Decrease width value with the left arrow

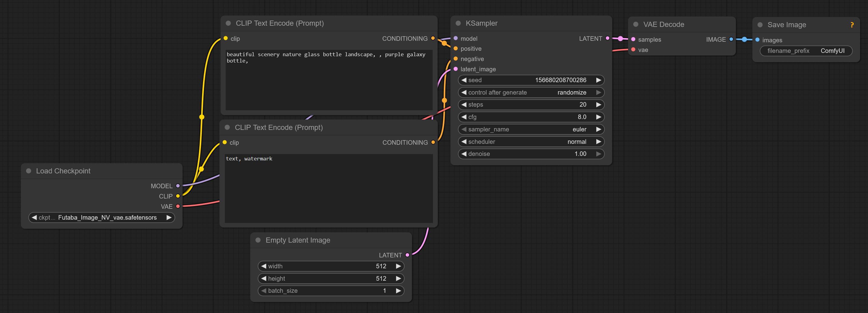point(264,266)
